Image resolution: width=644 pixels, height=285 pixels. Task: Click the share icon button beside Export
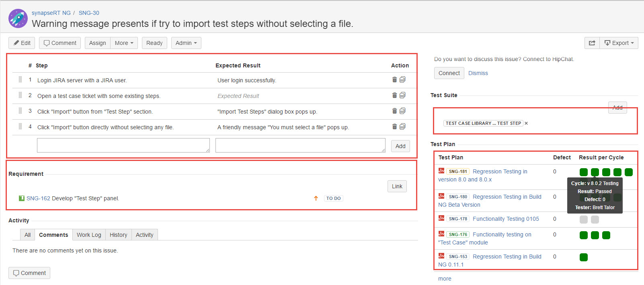pos(592,43)
